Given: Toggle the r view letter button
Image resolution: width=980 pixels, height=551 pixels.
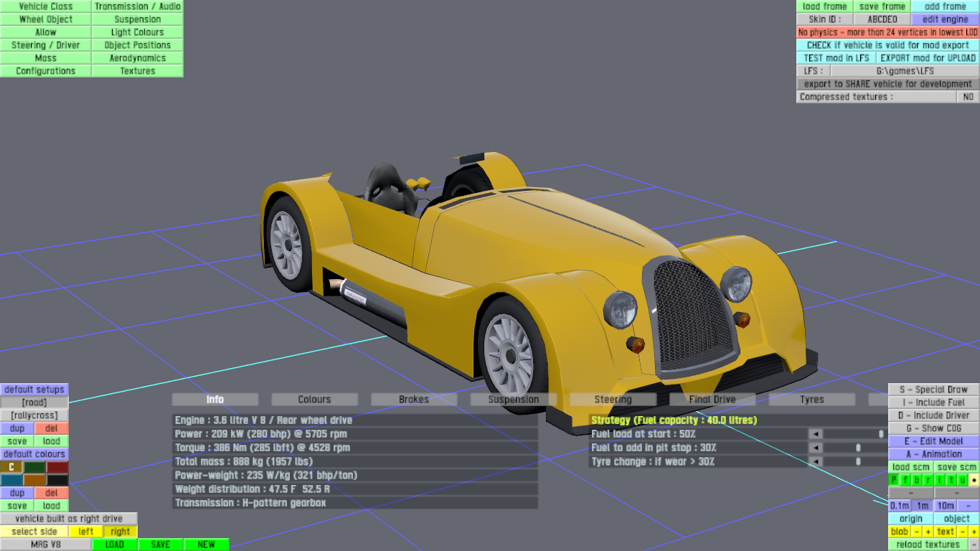Looking at the screenshot, I should (x=928, y=480).
